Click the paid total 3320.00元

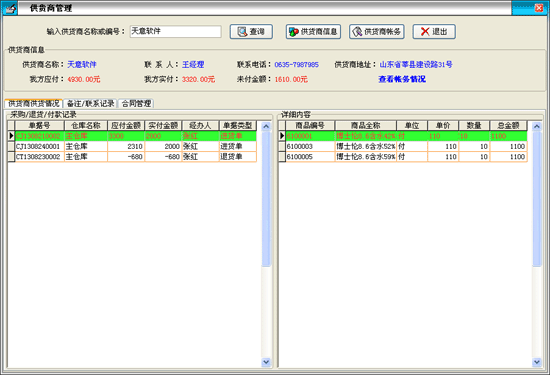pyautogui.click(x=198, y=79)
